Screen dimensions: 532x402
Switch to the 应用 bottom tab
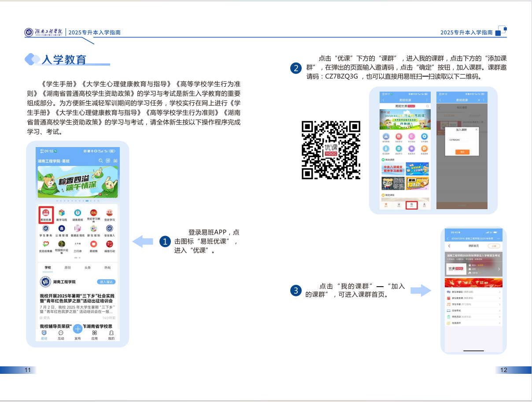[x=94, y=335]
